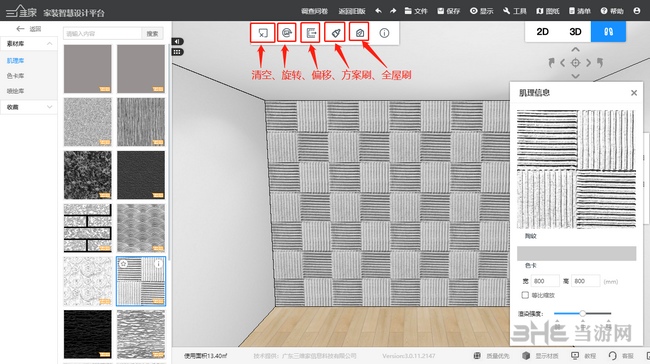
Task: Adjust the 渲染强度 render intensity slider
Action: [582, 313]
